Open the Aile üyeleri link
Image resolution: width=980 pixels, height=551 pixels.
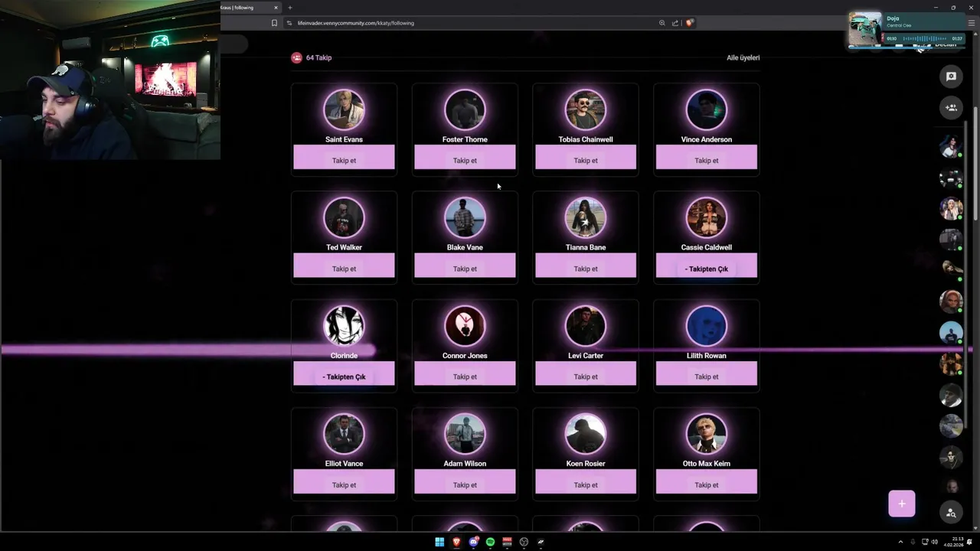click(x=743, y=57)
